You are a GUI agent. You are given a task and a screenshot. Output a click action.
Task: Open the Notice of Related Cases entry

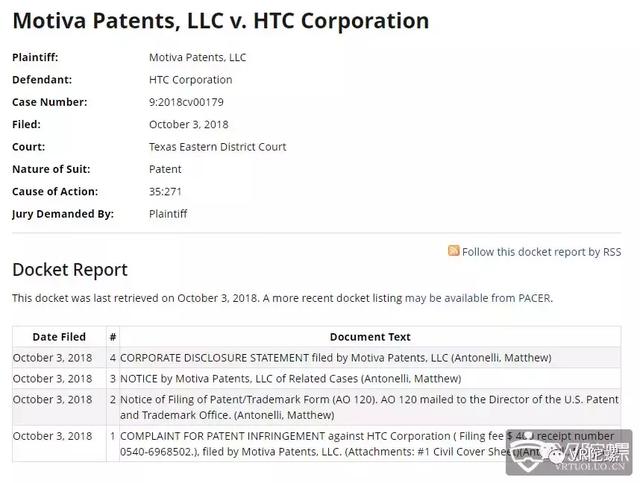tap(290, 379)
